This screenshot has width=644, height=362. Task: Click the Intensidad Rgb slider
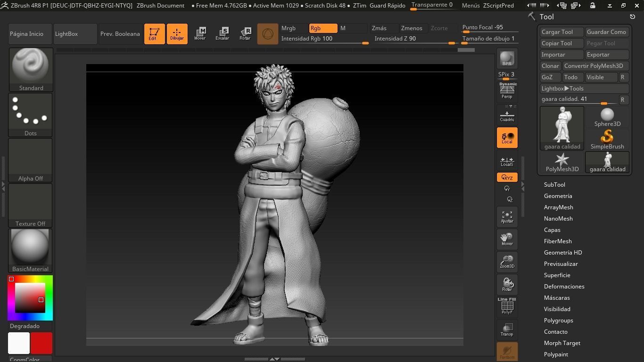(x=324, y=39)
